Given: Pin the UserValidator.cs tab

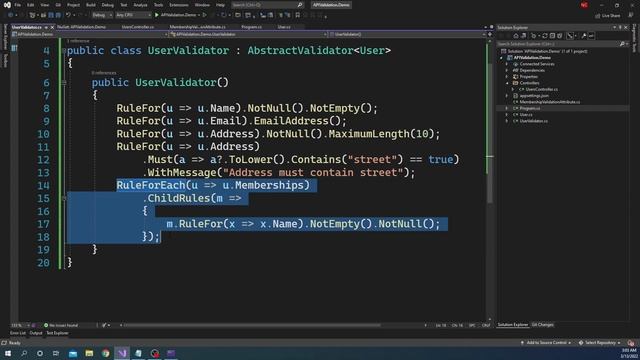Looking at the screenshot, I should [x=46, y=27].
